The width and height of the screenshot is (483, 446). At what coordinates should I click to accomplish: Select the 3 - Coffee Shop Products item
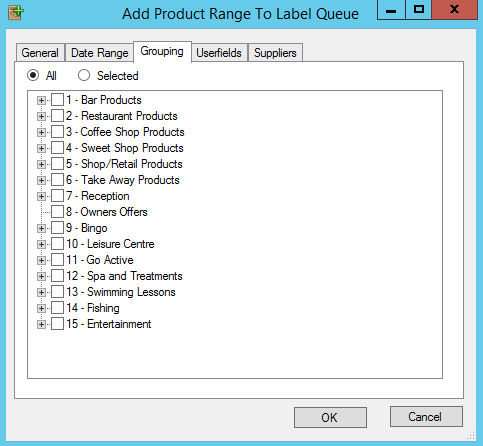tap(125, 132)
